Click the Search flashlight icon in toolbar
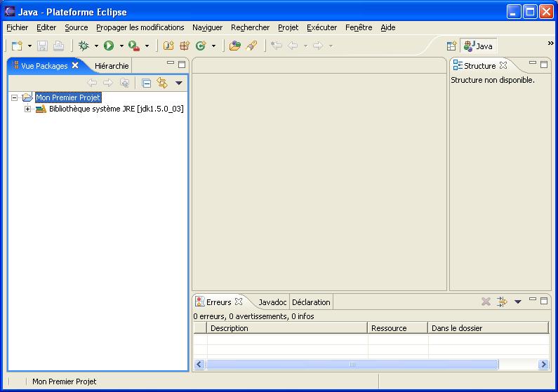558x392 pixels. tap(251, 46)
